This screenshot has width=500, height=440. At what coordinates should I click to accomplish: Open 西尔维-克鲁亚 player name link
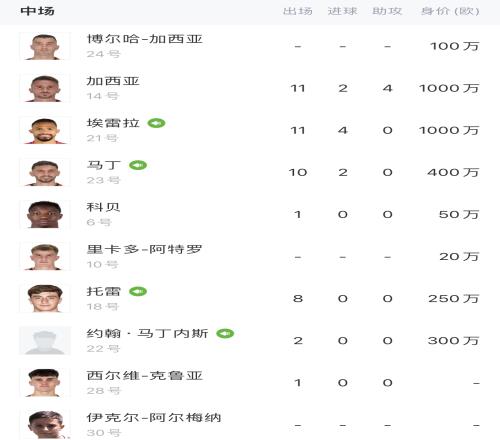144,375
